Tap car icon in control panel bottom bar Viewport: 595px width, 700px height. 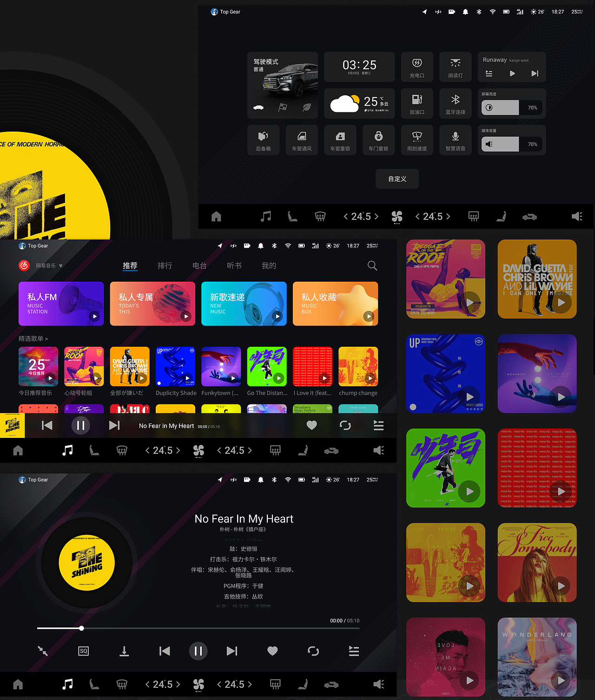coord(529,217)
